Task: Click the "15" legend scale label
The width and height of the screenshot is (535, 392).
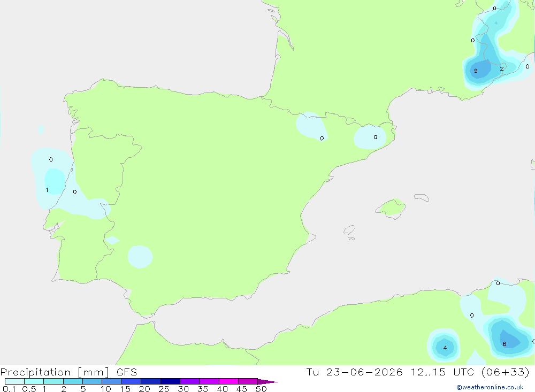Action: point(125,389)
